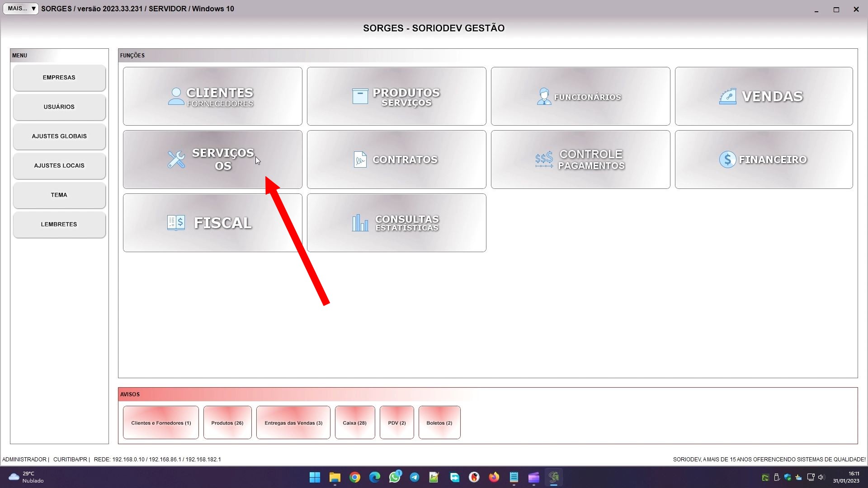This screenshot has width=868, height=488.
Task: Open Entregas das Vendas (3) notice
Action: (x=293, y=423)
